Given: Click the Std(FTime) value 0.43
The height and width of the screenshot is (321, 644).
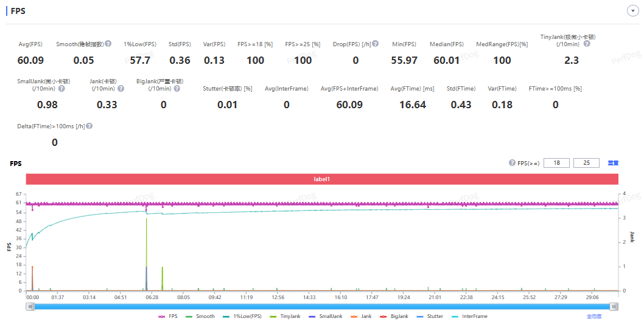Looking at the screenshot, I should [x=461, y=105].
